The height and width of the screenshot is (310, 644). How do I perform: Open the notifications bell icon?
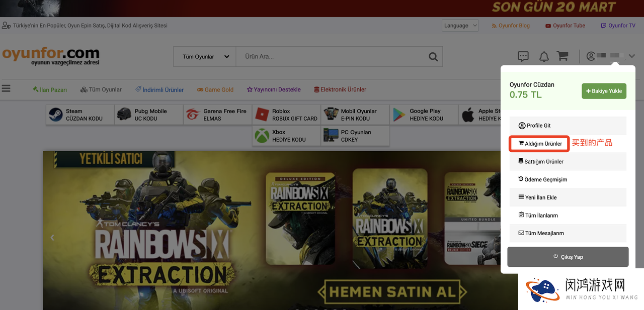[544, 56]
